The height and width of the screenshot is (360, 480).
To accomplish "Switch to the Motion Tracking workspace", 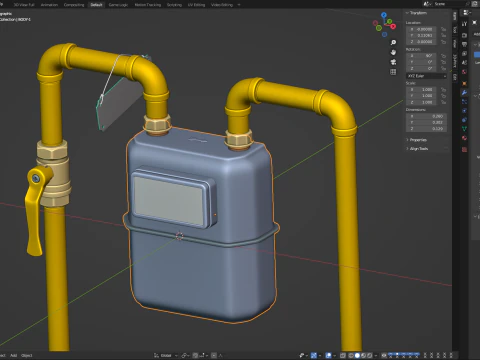I will pyautogui.click(x=147, y=5).
